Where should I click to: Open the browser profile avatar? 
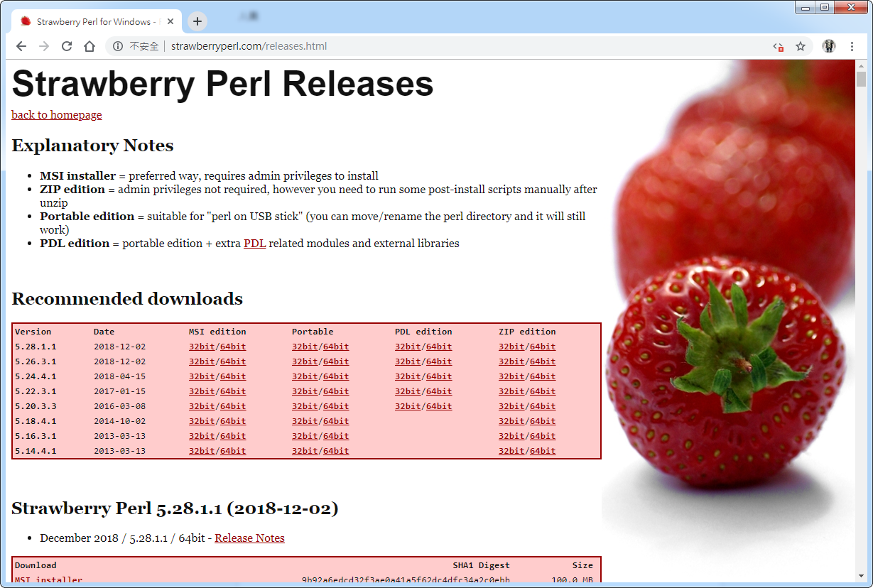[x=828, y=45]
